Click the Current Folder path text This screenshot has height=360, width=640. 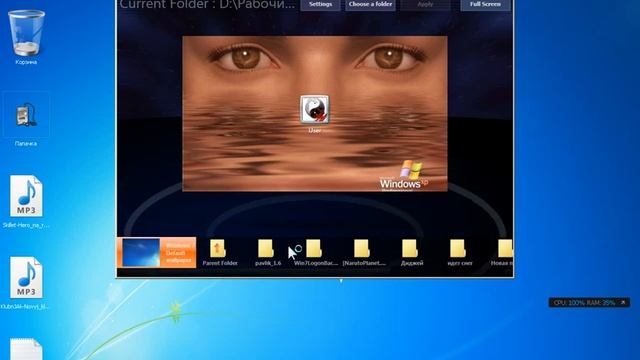point(207,5)
